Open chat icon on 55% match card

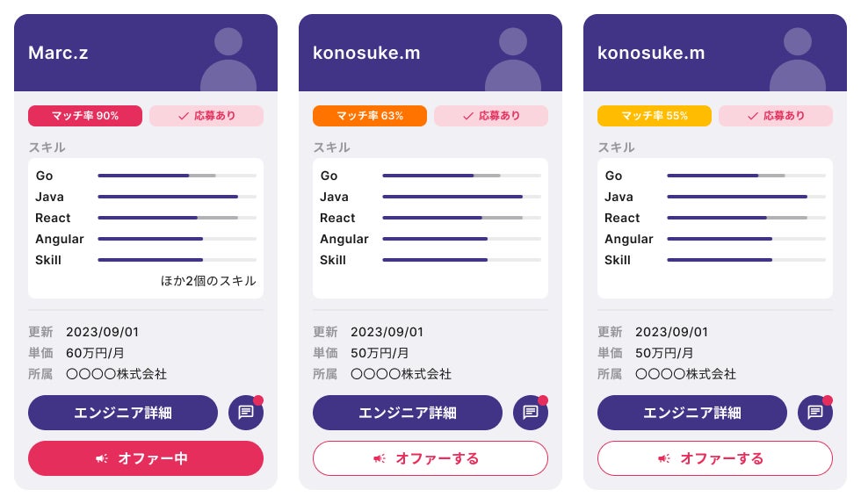[x=815, y=413]
